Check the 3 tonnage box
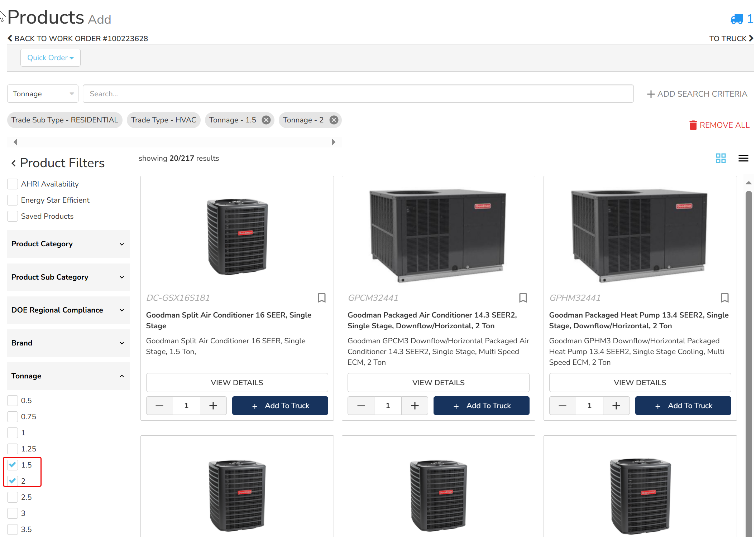Viewport: 756px width, 537px height. point(13,513)
